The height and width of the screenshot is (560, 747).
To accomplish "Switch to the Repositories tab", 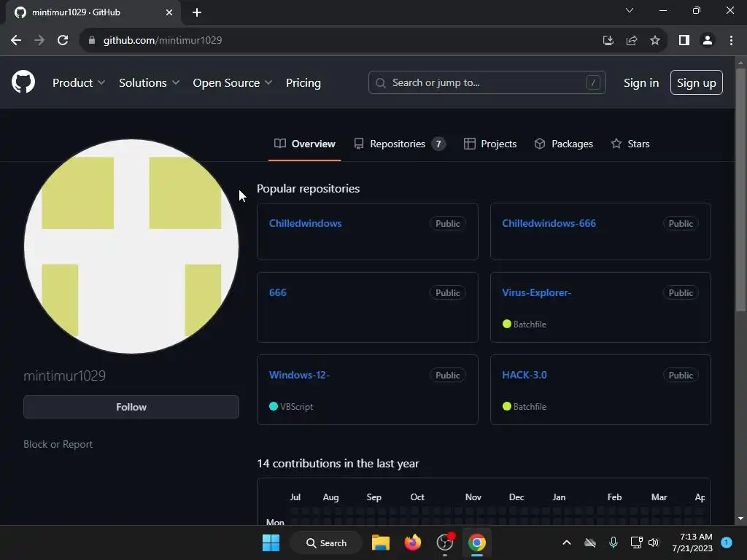I will coord(400,144).
